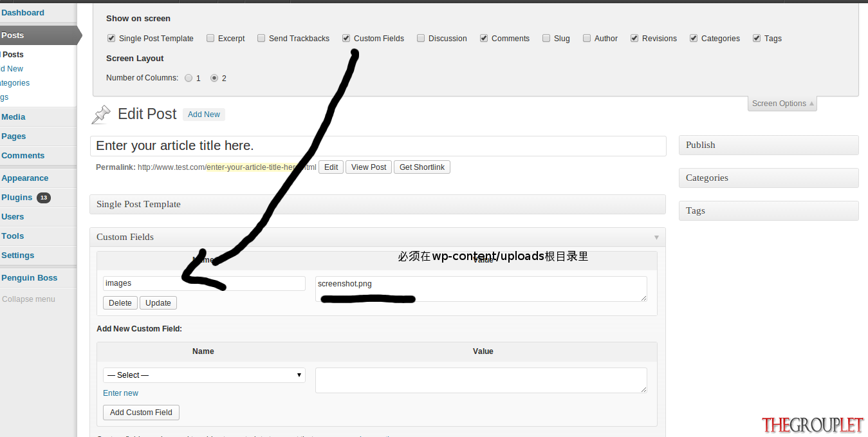Uncheck the Comments screen option
The height and width of the screenshot is (437, 868).
point(484,38)
